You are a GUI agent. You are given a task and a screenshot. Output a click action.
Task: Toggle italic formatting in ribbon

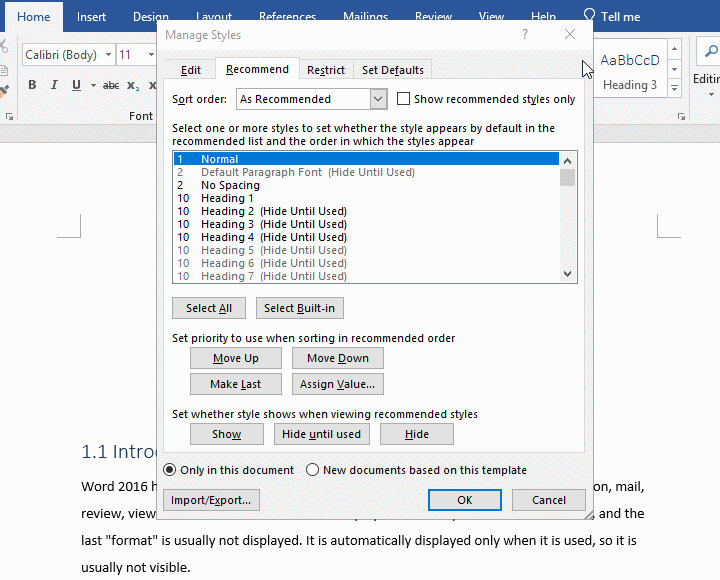pos(54,85)
